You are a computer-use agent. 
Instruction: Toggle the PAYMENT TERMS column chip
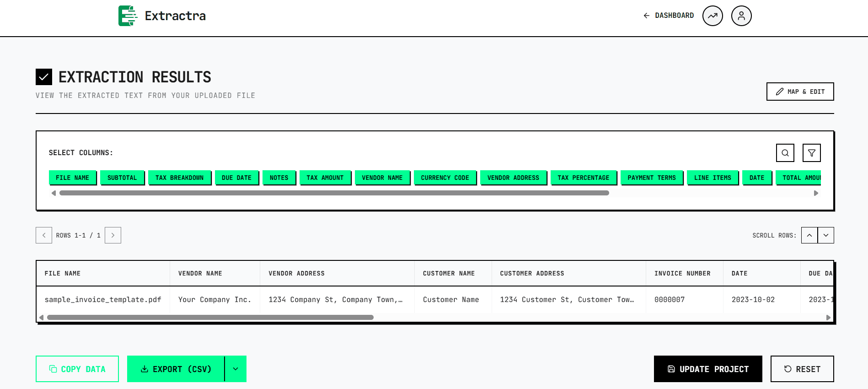[x=652, y=178]
